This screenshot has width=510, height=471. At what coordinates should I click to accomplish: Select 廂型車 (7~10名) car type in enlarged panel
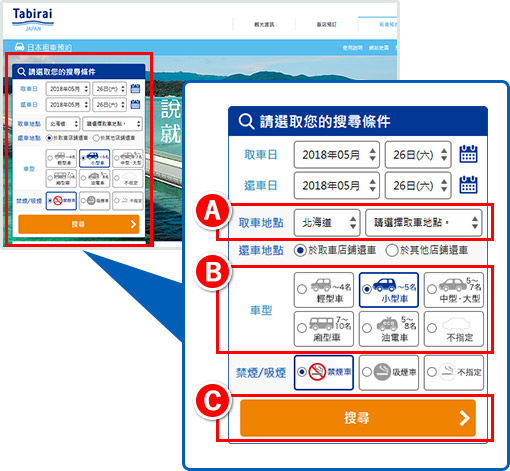324,329
